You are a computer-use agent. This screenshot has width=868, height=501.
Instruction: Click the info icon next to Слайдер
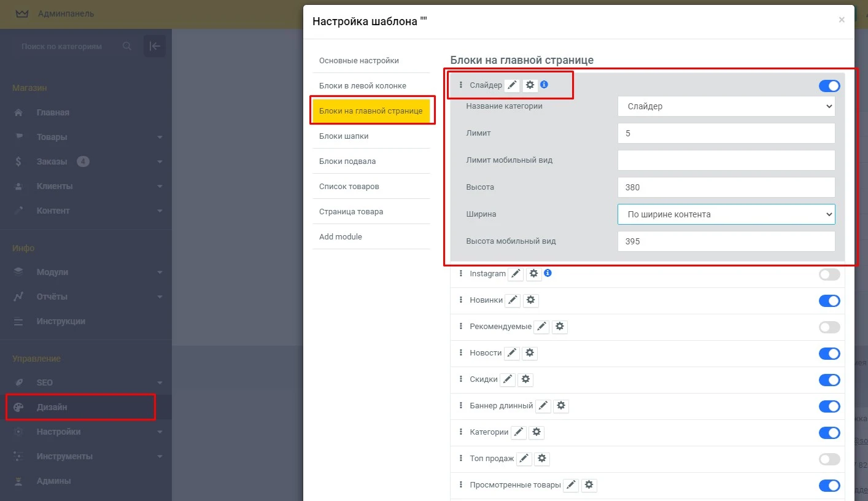pyautogui.click(x=544, y=85)
